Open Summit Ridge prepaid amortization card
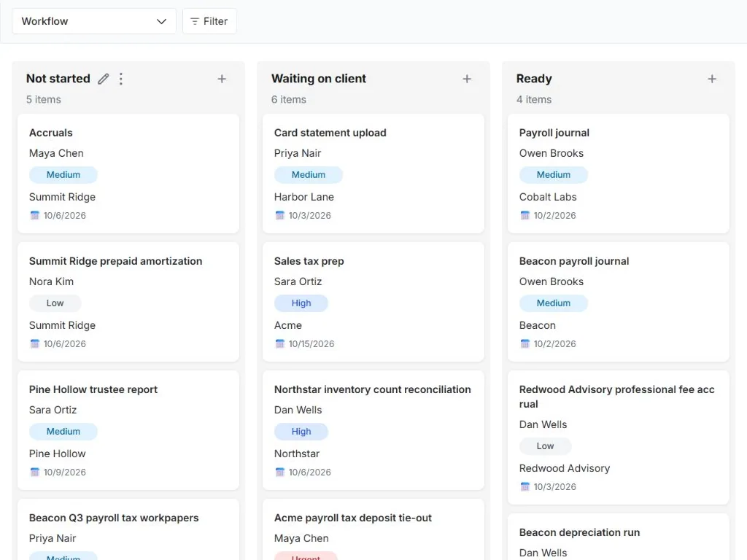The height and width of the screenshot is (560, 747). tap(116, 261)
